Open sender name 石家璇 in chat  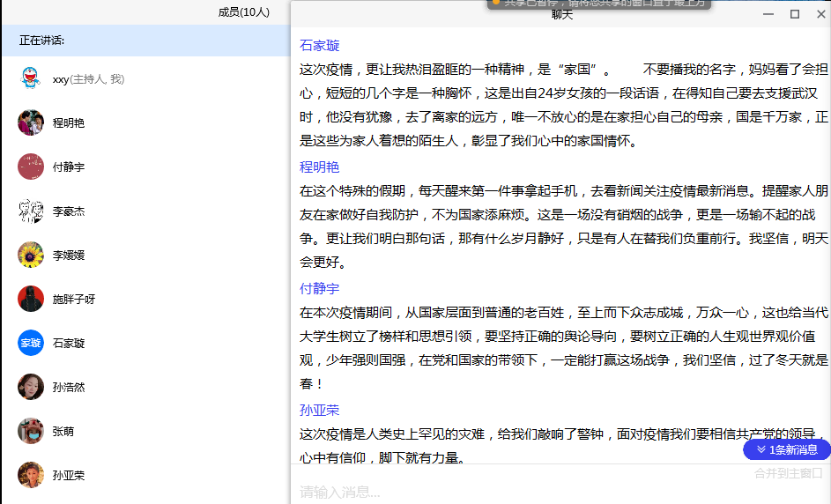pyautogui.click(x=319, y=46)
